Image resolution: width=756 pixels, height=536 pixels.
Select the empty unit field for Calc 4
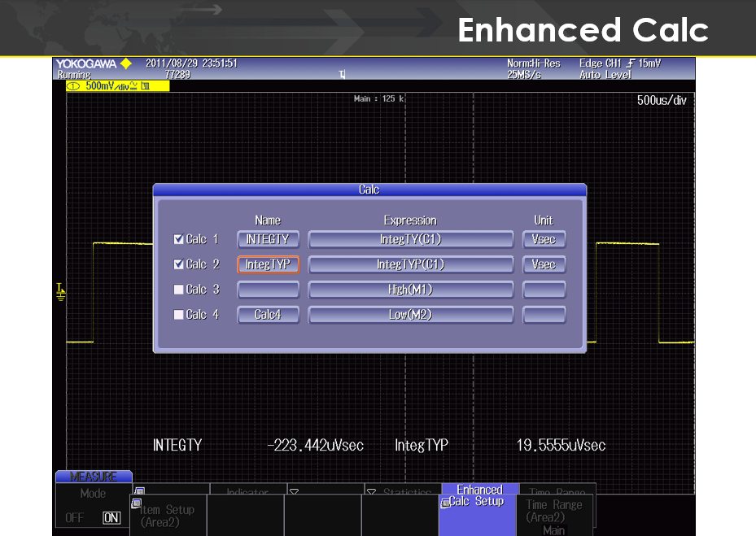(x=544, y=315)
